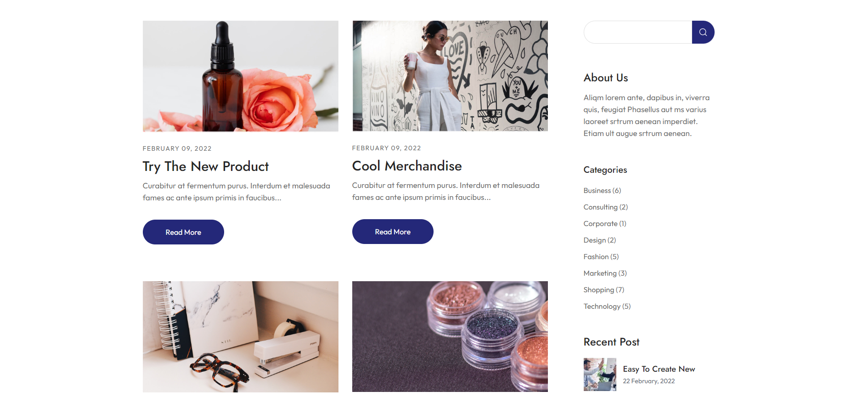Select the Corporate category
This screenshot has height=397, width=868.
tap(605, 223)
